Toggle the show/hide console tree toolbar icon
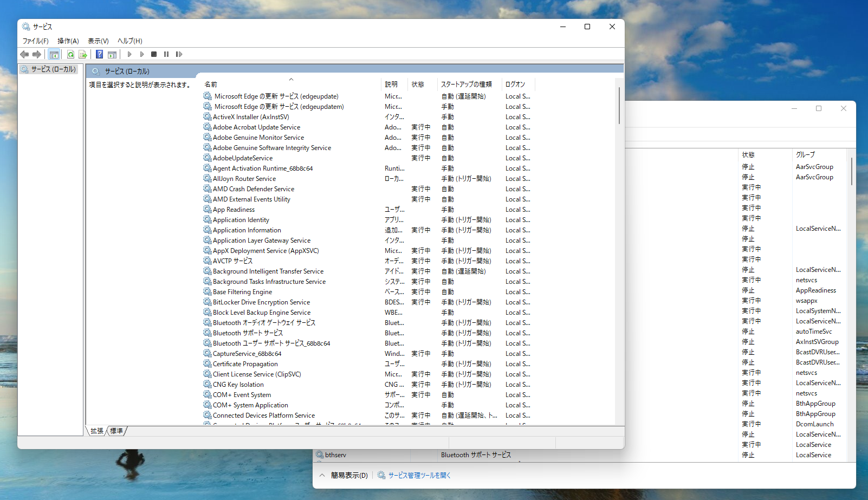Image resolution: width=868 pixels, height=500 pixels. [x=54, y=54]
